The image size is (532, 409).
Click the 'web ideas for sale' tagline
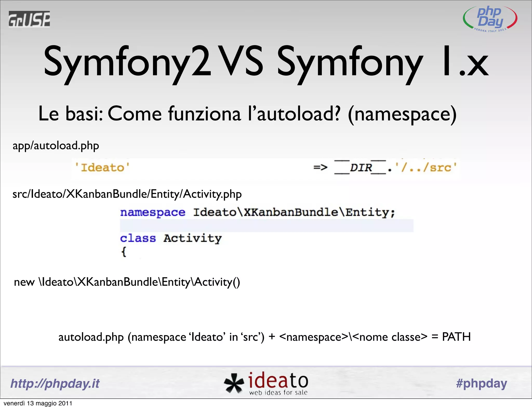point(278,392)
